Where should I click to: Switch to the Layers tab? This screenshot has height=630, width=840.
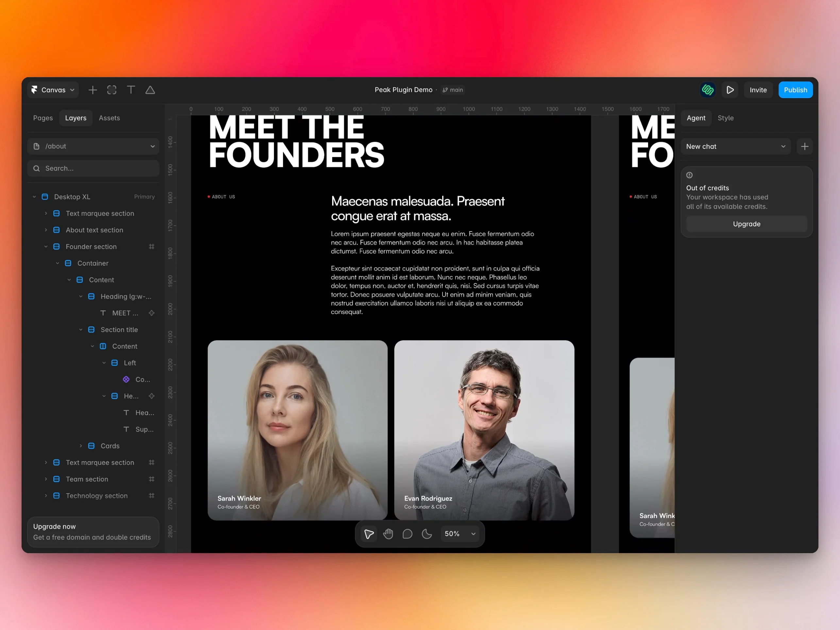[x=76, y=118]
